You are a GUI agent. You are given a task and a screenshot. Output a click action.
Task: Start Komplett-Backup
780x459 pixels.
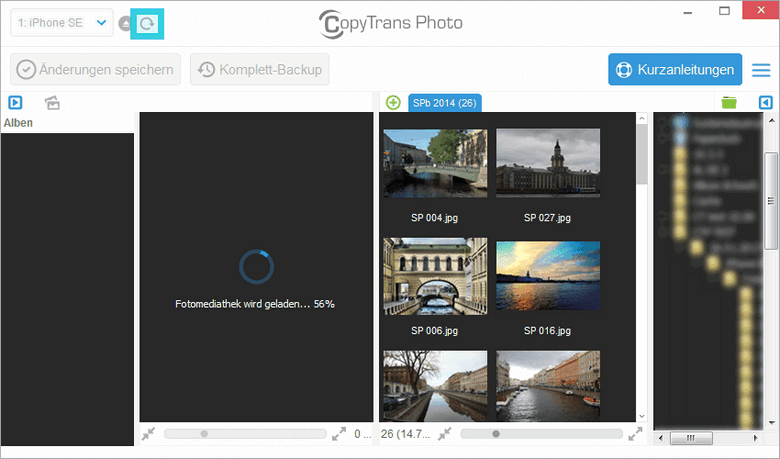(260, 70)
